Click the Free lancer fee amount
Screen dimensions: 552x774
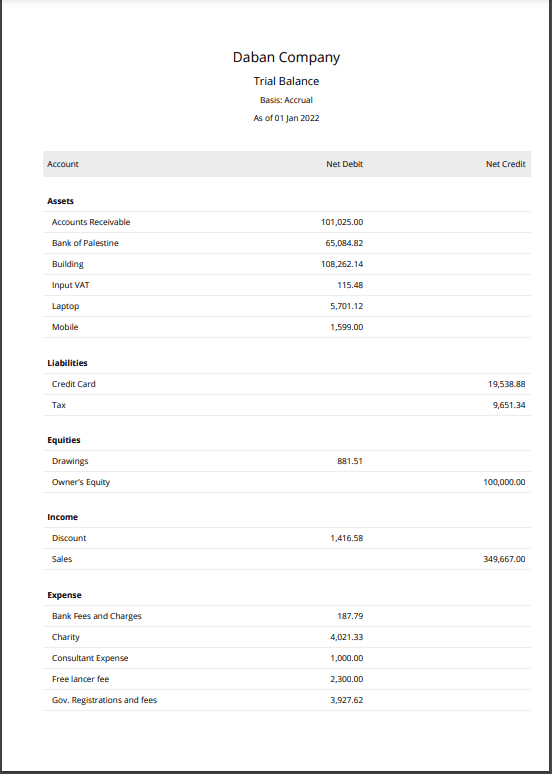347,679
